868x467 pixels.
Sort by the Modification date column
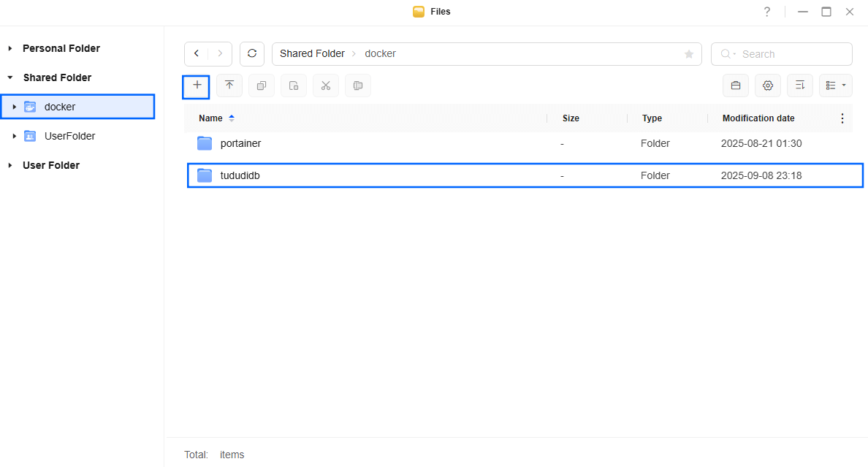click(x=758, y=118)
